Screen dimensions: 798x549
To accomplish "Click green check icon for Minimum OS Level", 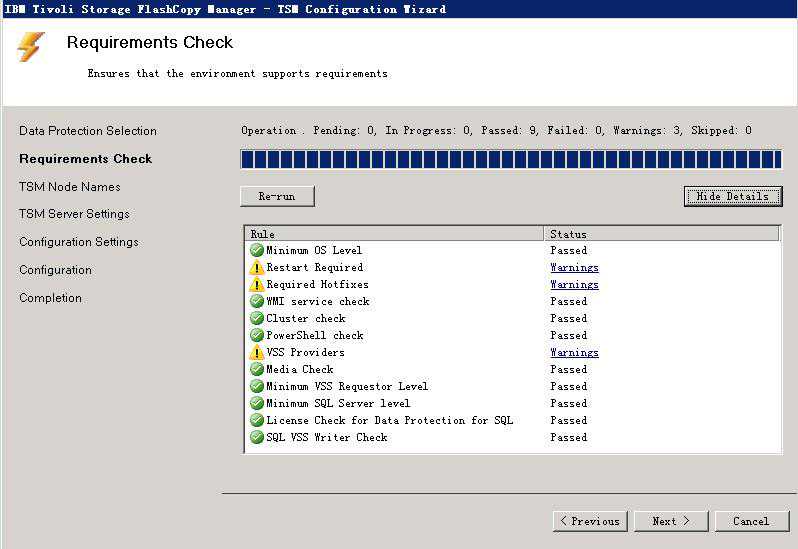I will point(257,250).
